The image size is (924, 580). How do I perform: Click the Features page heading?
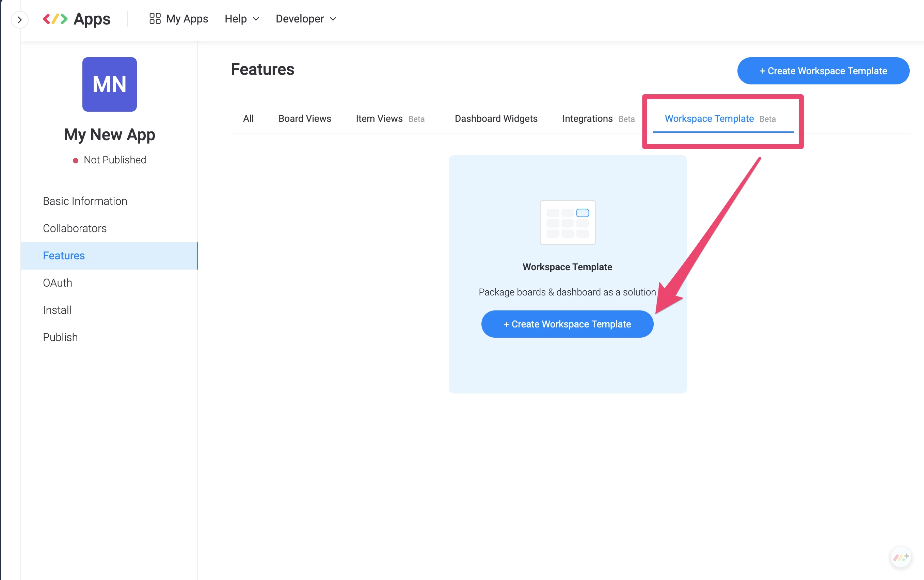(x=262, y=69)
